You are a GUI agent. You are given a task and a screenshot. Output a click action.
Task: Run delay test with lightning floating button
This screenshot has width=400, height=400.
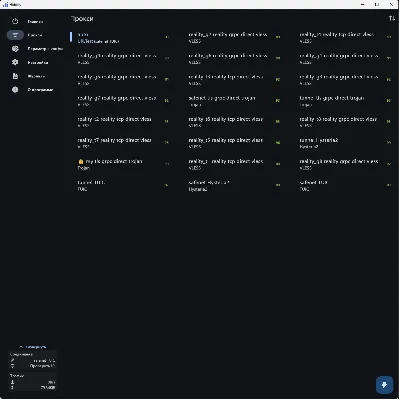tap(384, 385)
